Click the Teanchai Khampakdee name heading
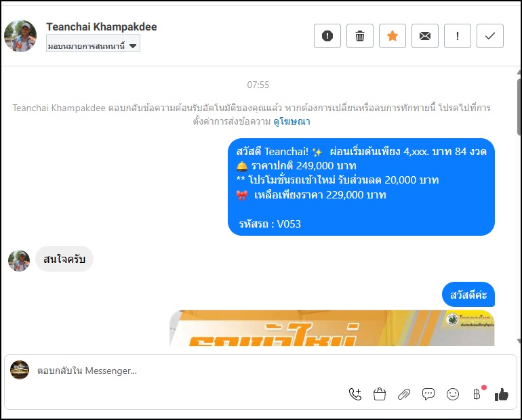 click(102, 26)
